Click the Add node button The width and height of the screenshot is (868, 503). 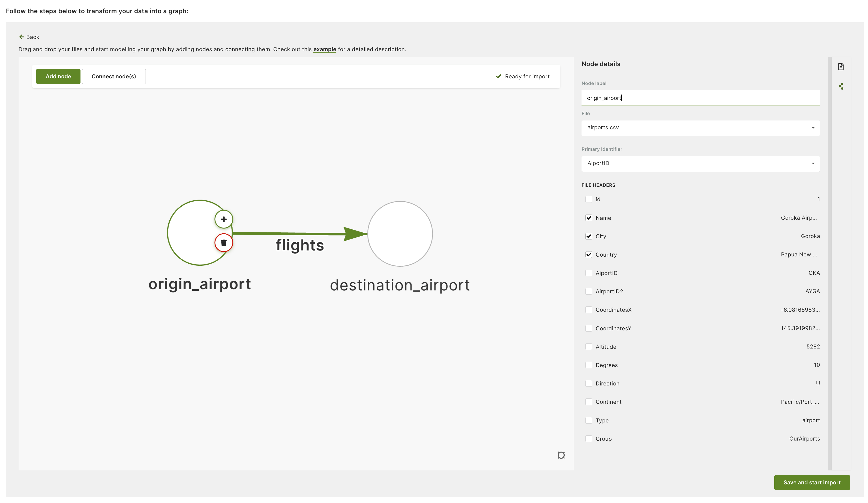(x=58, y=76)
